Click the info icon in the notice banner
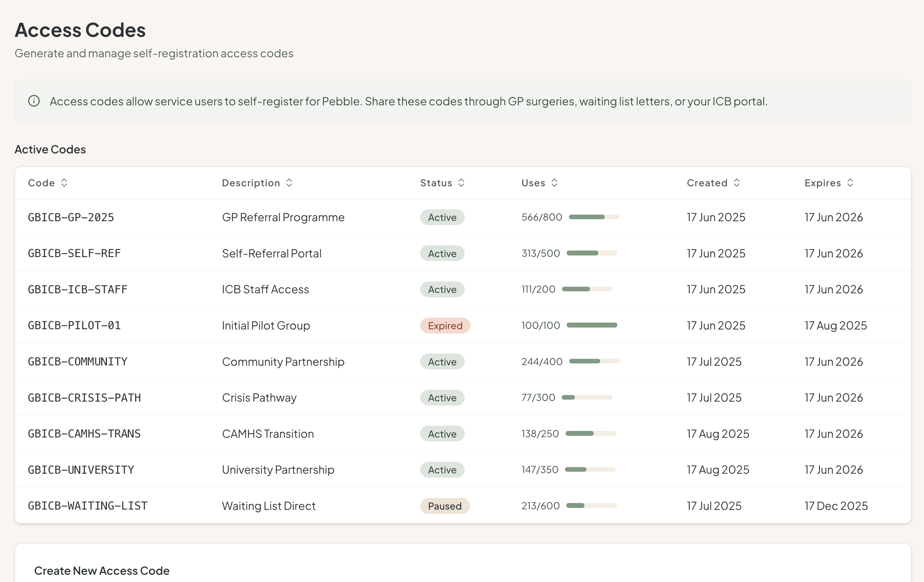This screenshot has height=582, width=924. coord(34,101)
